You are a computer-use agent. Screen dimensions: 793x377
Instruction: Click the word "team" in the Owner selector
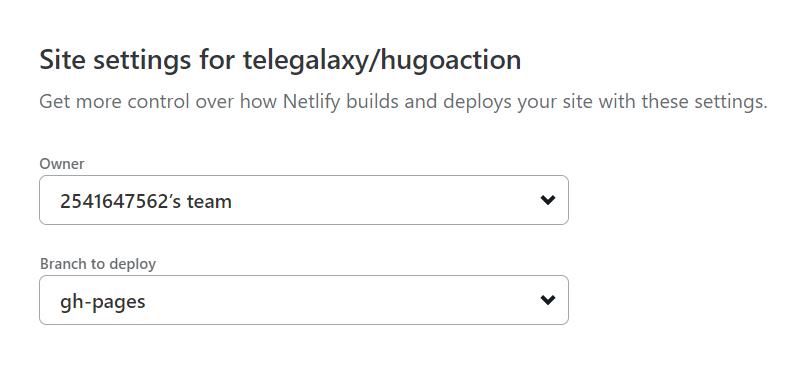coord(209,201)
